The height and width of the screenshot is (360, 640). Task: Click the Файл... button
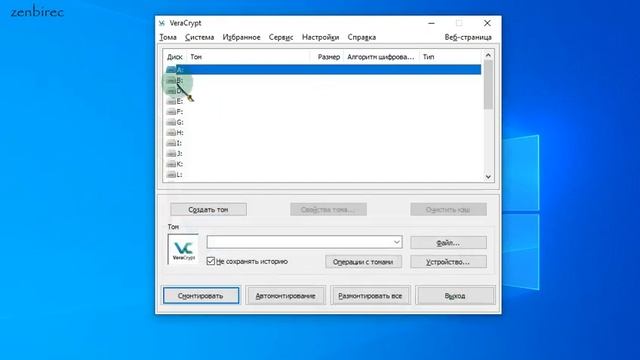(448, 242)
